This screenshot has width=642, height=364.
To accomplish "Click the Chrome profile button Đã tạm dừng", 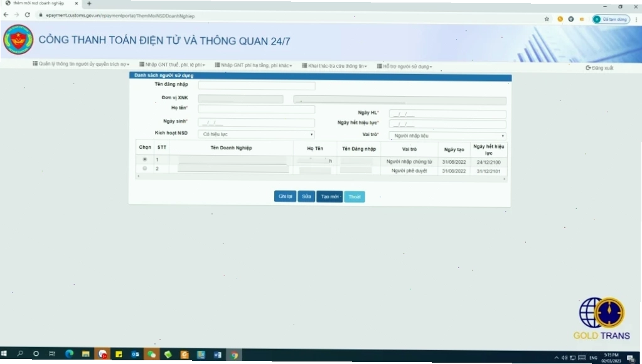I will (611, 19).
